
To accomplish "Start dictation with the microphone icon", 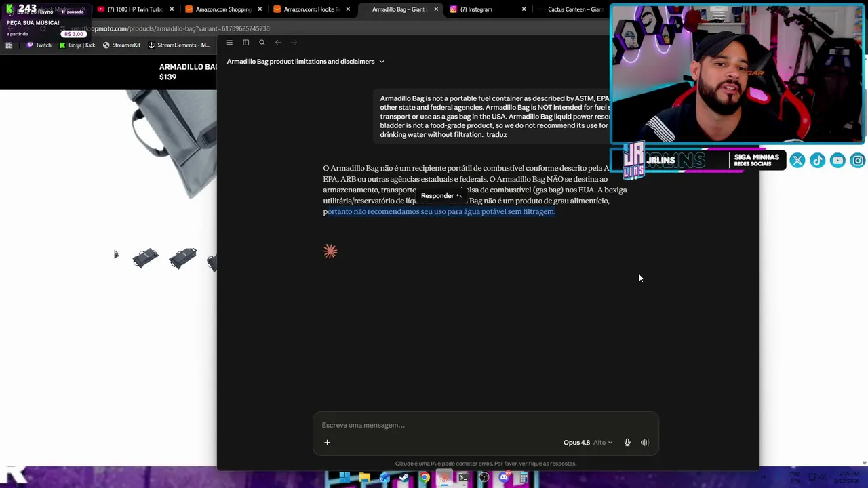I will 627,443.
